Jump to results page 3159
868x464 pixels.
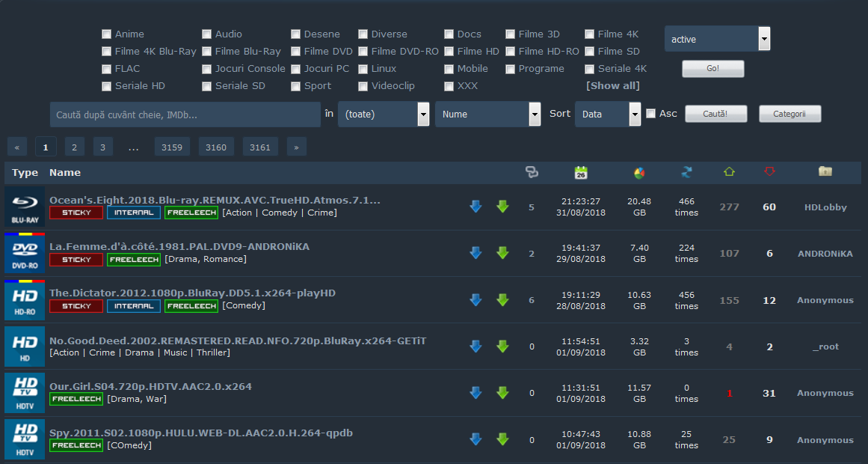pos(172,147)
